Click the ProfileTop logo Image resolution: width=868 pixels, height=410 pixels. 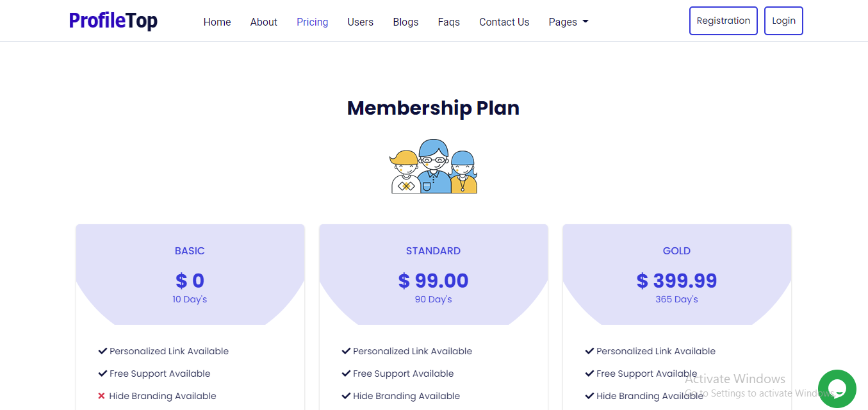pyautogui.click(x=113, y=21)
